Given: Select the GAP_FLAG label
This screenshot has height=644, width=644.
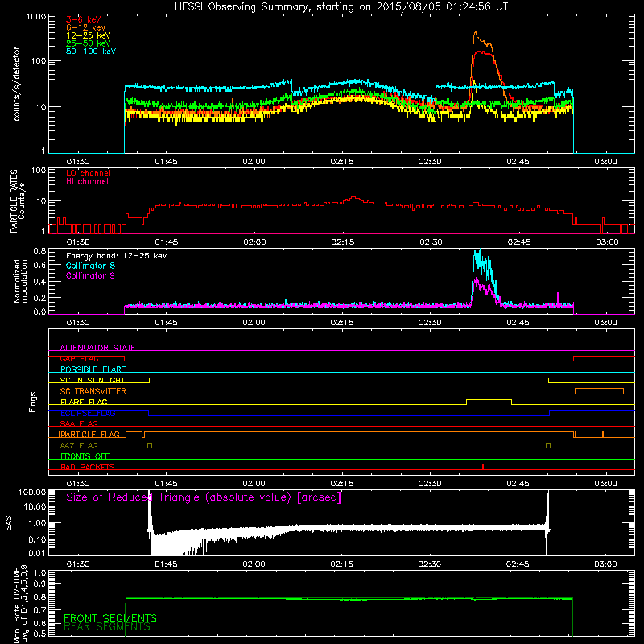Looking at the screenshot, I should [x=79, y=358].
